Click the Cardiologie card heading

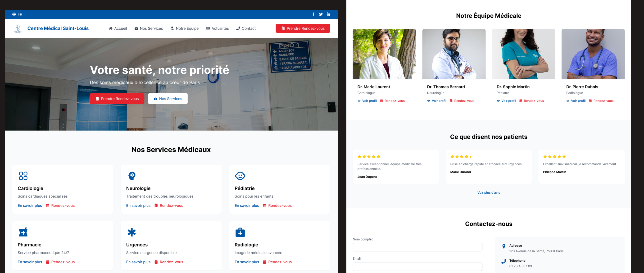31,188
